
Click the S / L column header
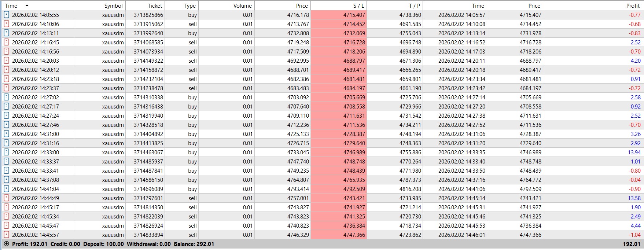click(x=358, y=5)
